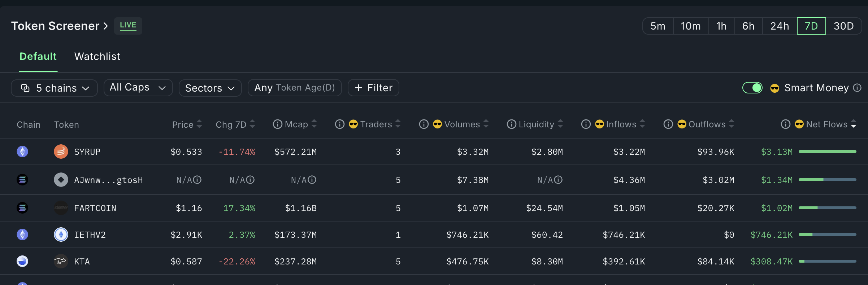Click Solana chain icon in AJwnw...gtosH row
The height and width of the screenshot is (285, 868).
(x=22, y=180)
